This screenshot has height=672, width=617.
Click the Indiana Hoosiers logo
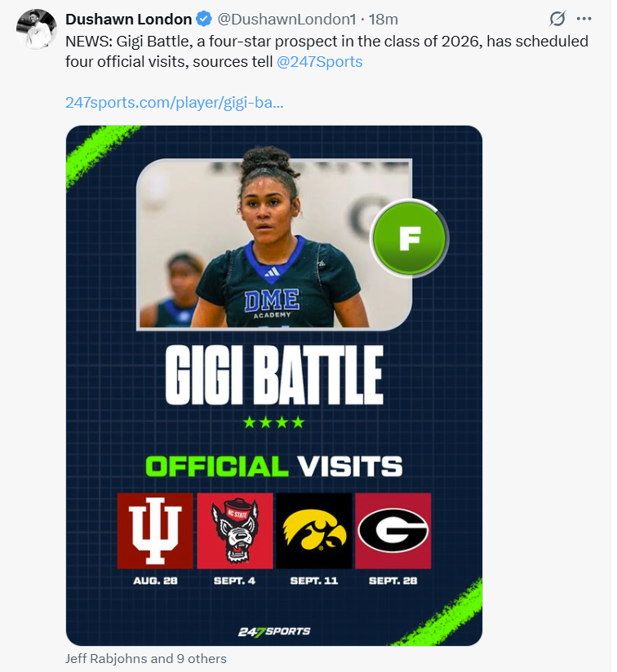155,530
